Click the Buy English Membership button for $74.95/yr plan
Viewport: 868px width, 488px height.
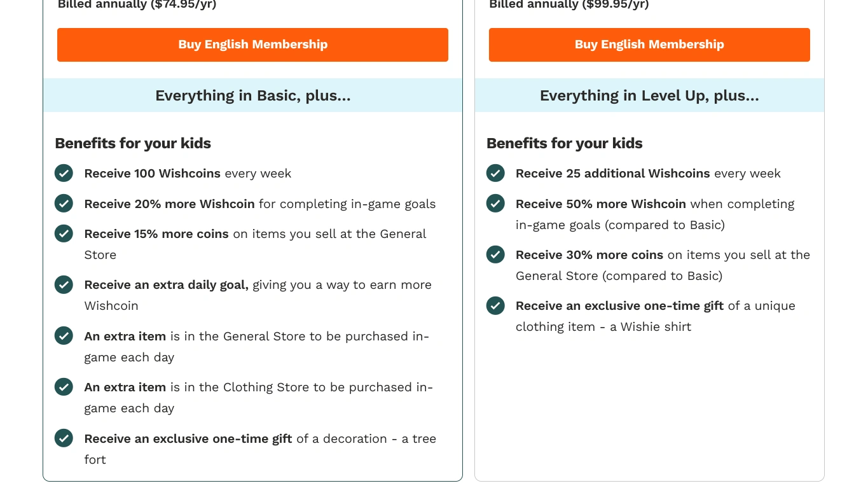pyautogui.click(x=252, y=45)
